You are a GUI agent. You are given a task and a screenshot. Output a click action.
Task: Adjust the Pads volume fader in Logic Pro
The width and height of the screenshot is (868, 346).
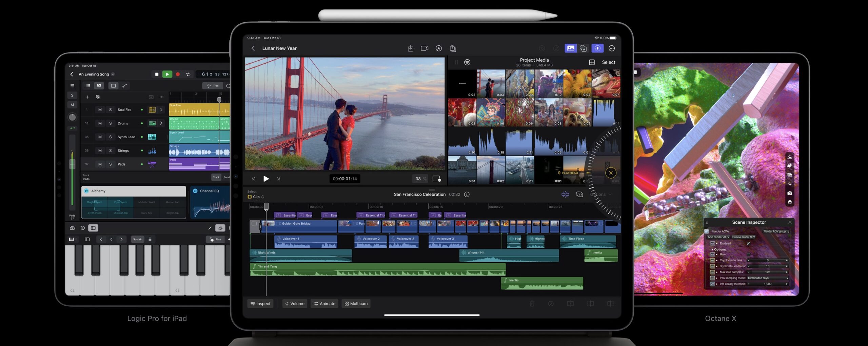[x=72, y=164]
